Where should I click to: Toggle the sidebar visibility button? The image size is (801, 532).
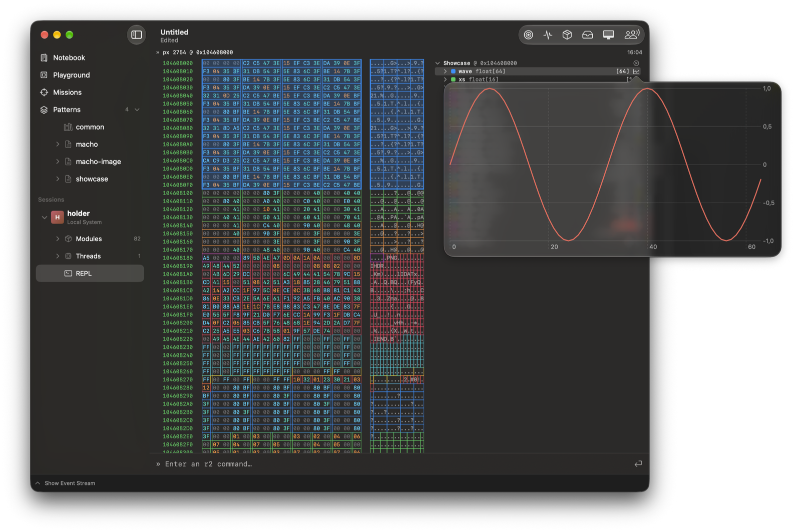coord(136,35)
